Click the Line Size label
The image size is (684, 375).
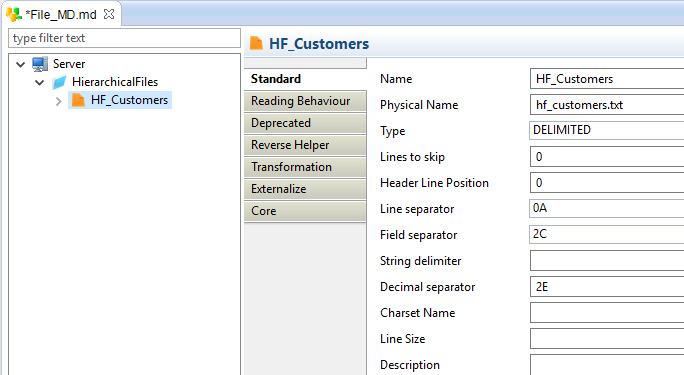[402, 339]
